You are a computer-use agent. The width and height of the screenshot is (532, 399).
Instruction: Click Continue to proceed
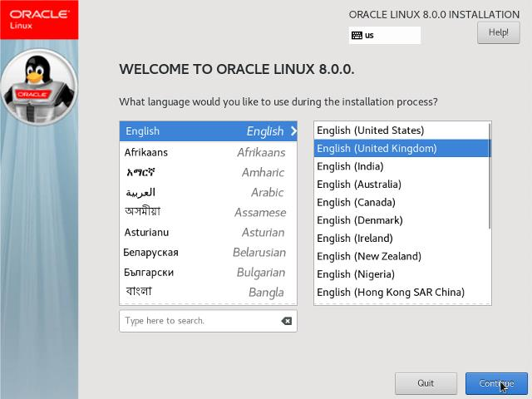[496, 383]
